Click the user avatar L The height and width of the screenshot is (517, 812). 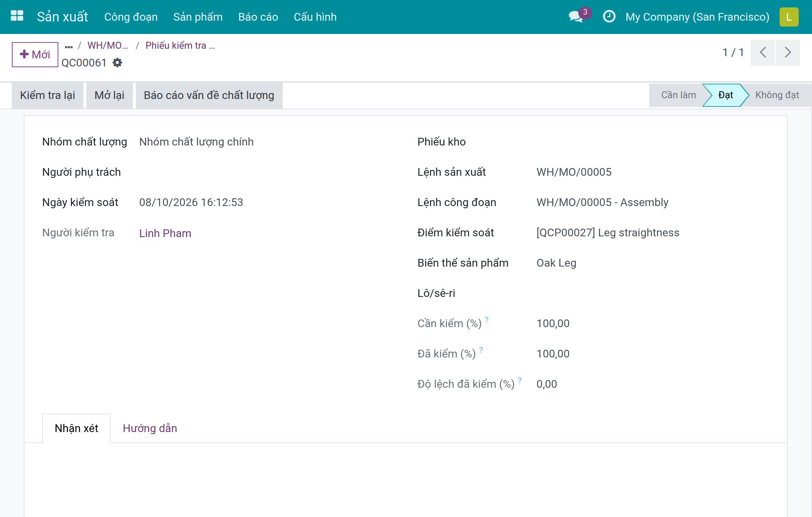789,17
